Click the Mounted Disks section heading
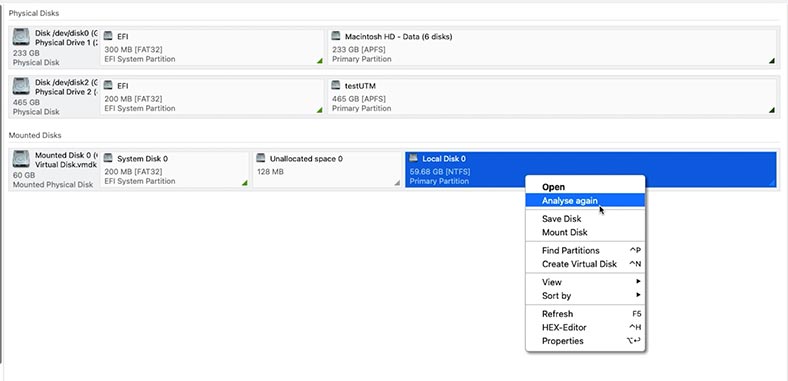 click(x=35, y=135)
